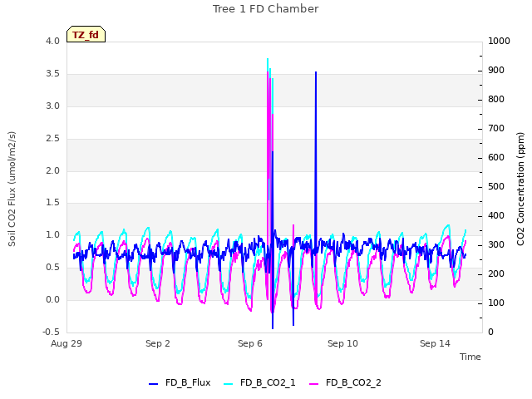
Task: Click the -0.5 left axis tick label
Action: (52, 332)
